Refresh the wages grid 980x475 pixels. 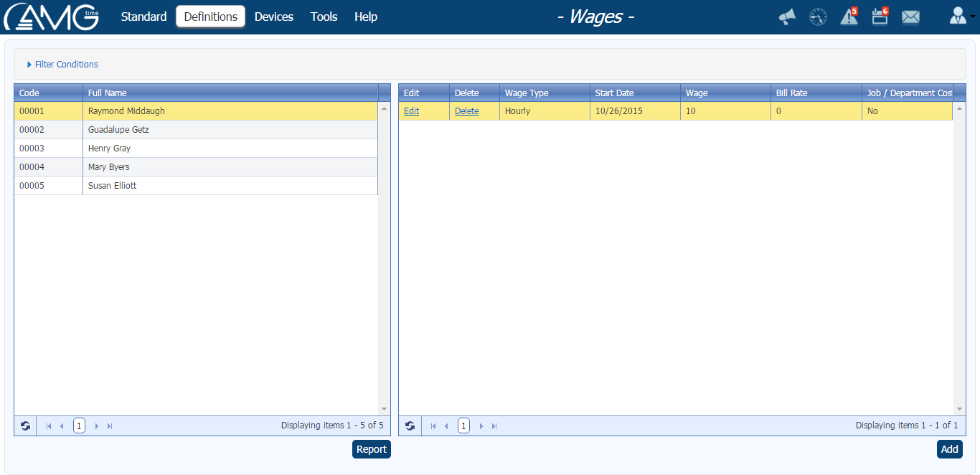(410, 425)
